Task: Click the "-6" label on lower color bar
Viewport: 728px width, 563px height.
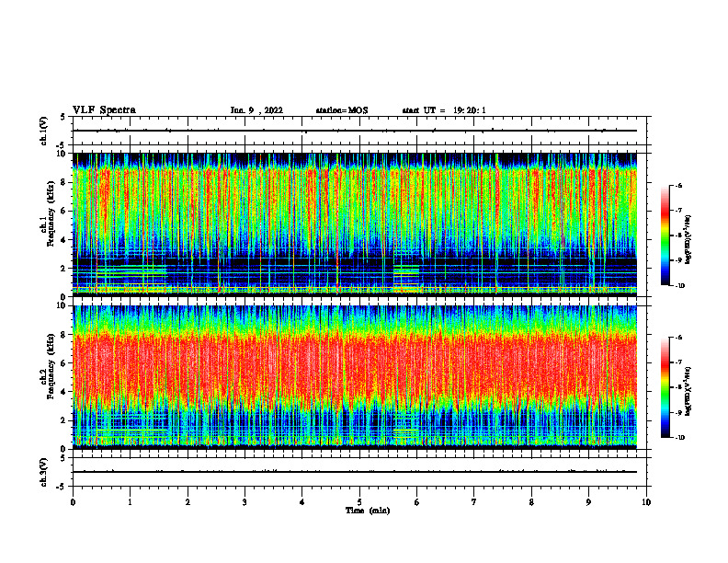Action: pos(678,338)
